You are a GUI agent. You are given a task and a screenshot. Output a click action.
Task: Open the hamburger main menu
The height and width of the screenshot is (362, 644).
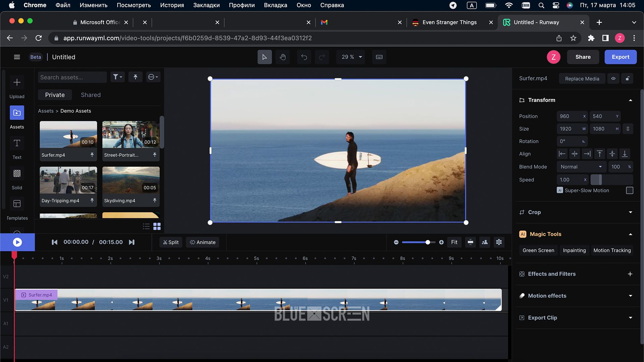point(17,57)
